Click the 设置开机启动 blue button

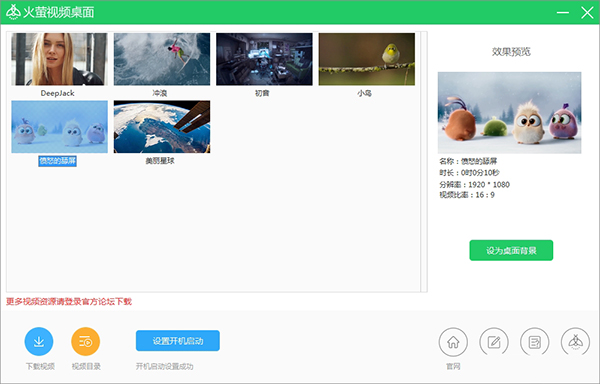coord(178,341)
